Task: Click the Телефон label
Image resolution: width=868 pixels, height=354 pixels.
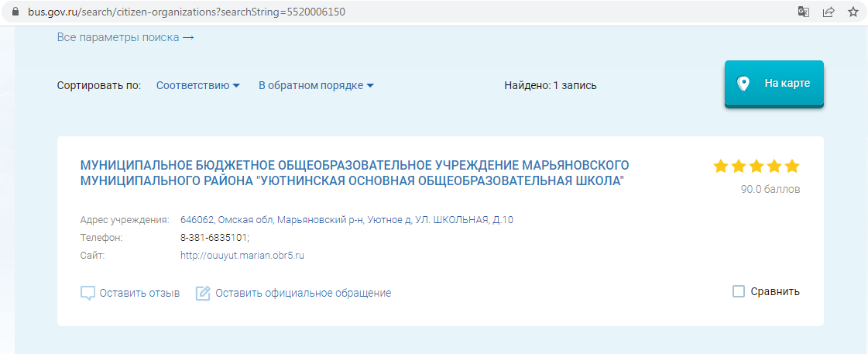Action: (101, 238)
